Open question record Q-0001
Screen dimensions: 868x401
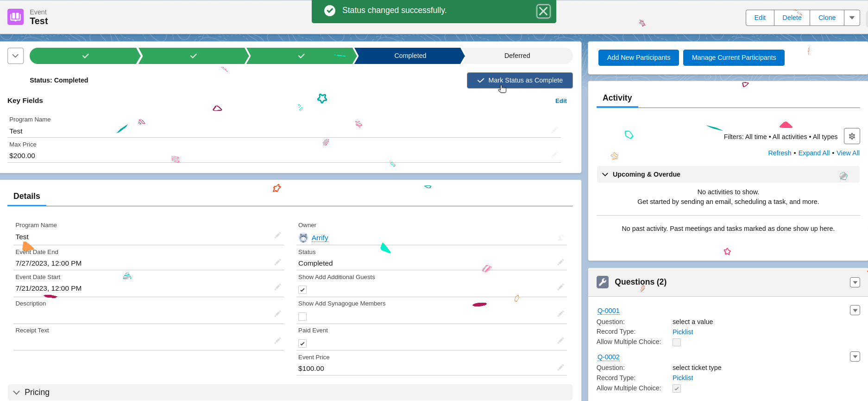pyautogui.click(x=608, y=311)
